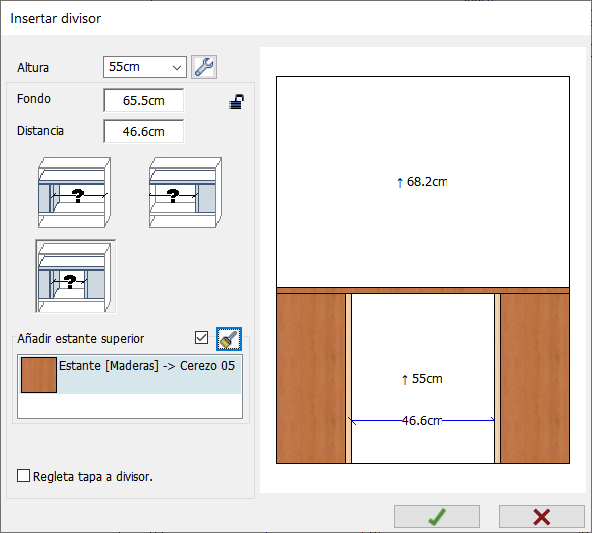Uncheck the Añadir estante superior checkbox
Screen dimensions: 592x533
(201, 337)
